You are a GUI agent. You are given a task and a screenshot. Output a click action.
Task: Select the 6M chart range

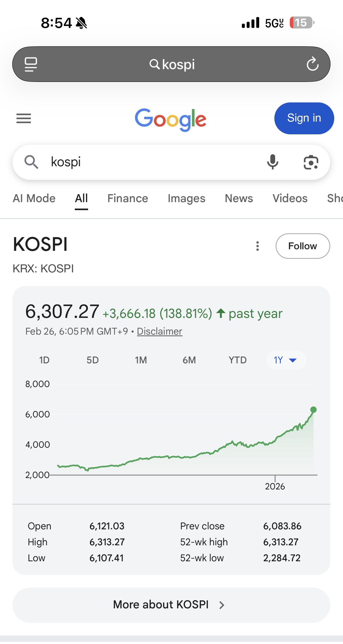pos(189,360)
